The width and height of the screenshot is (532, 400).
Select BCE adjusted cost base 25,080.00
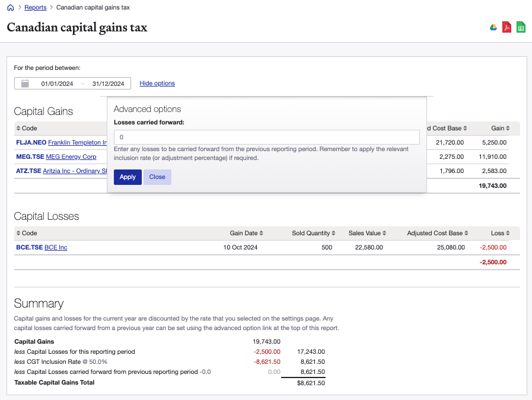pos(451,248)
